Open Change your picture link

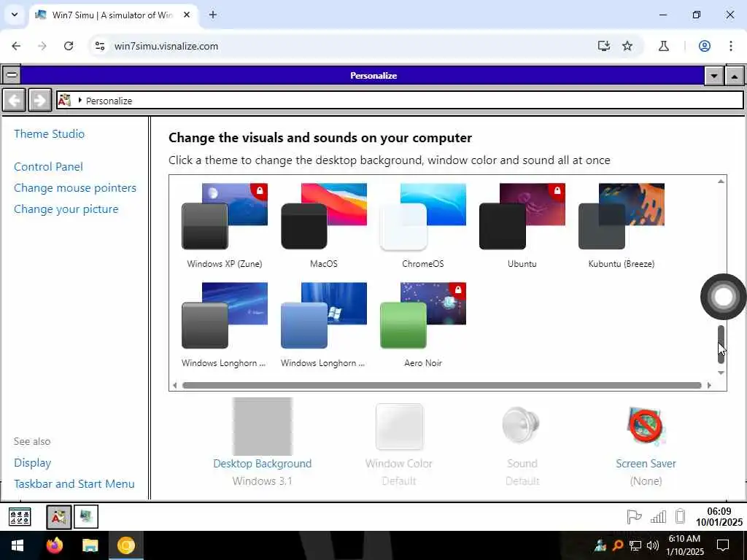[66, 209]
